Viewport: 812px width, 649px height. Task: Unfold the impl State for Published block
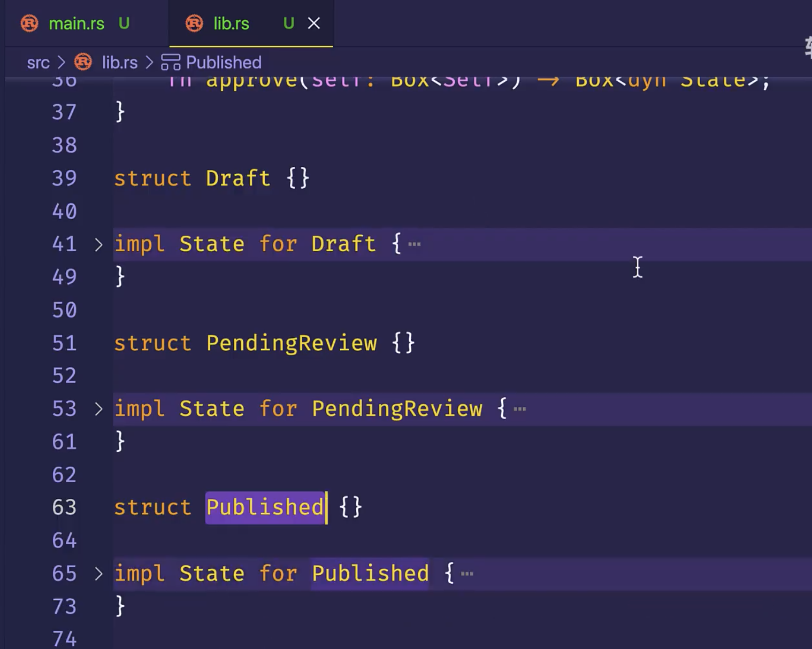click(x=98, y=574)
